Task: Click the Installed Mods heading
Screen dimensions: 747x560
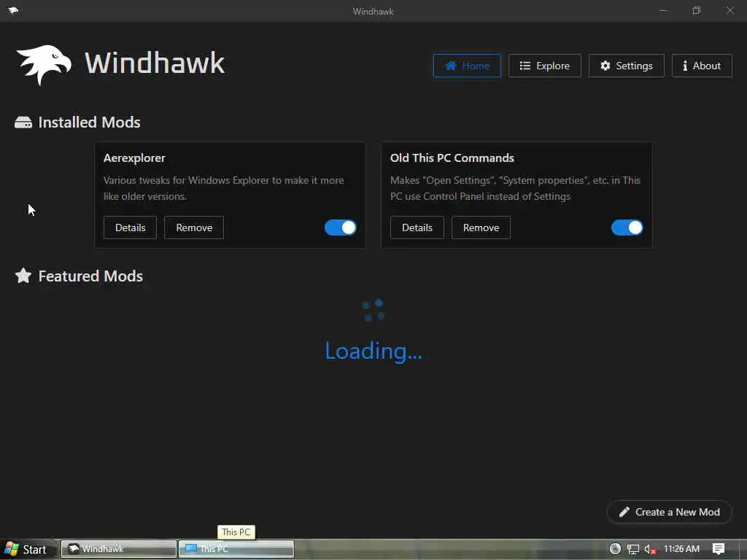Action: [x=89, y=122]
